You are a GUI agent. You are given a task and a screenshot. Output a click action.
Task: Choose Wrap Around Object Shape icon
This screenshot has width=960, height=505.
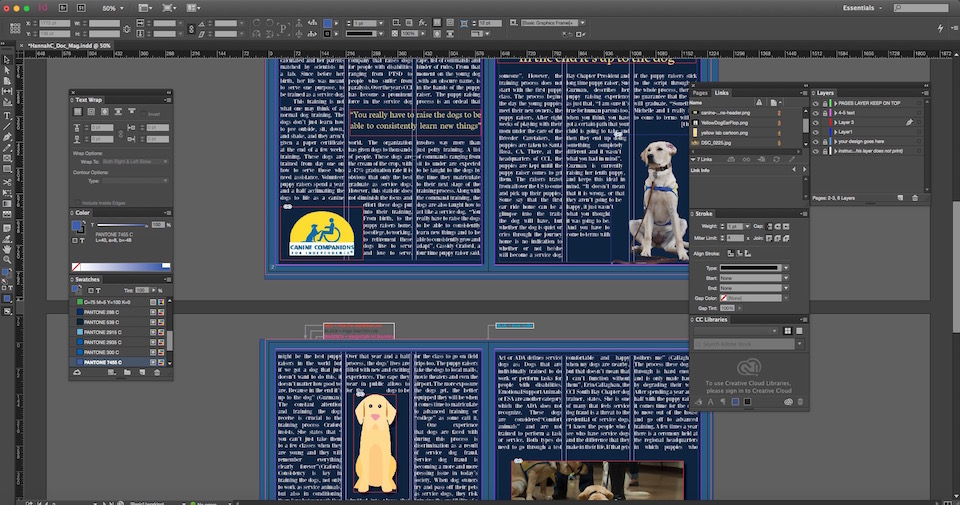pos(105,112)
